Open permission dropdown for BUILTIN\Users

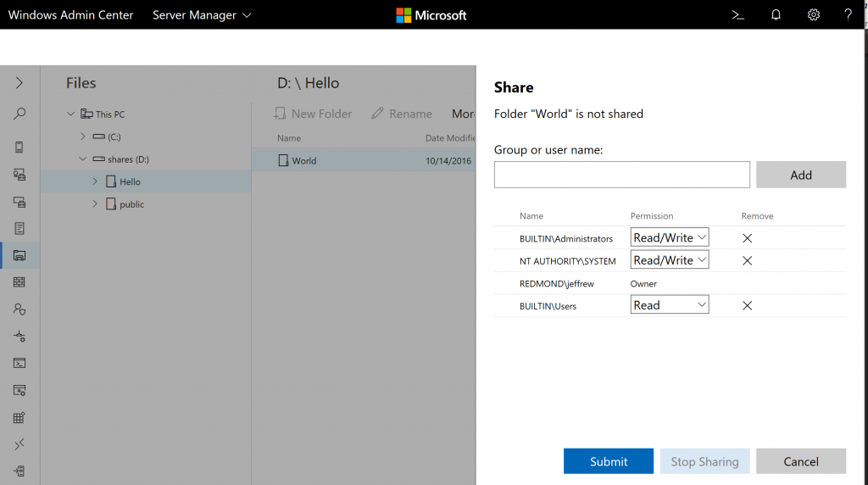670,305
